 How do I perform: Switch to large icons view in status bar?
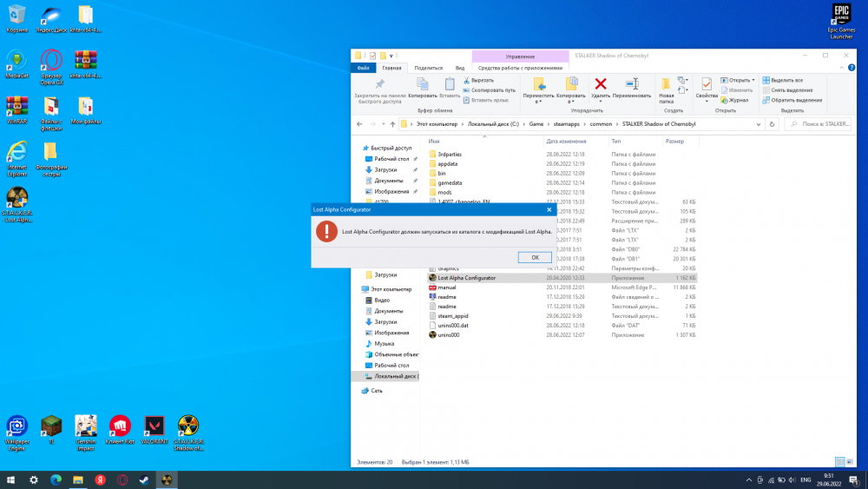(851, 462)
